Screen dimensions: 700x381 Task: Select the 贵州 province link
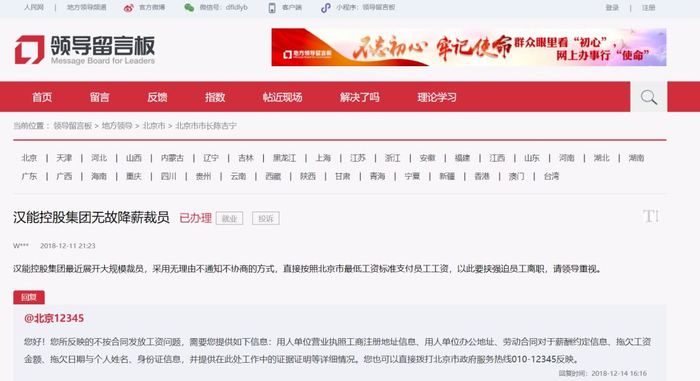[x=204, y=176]
